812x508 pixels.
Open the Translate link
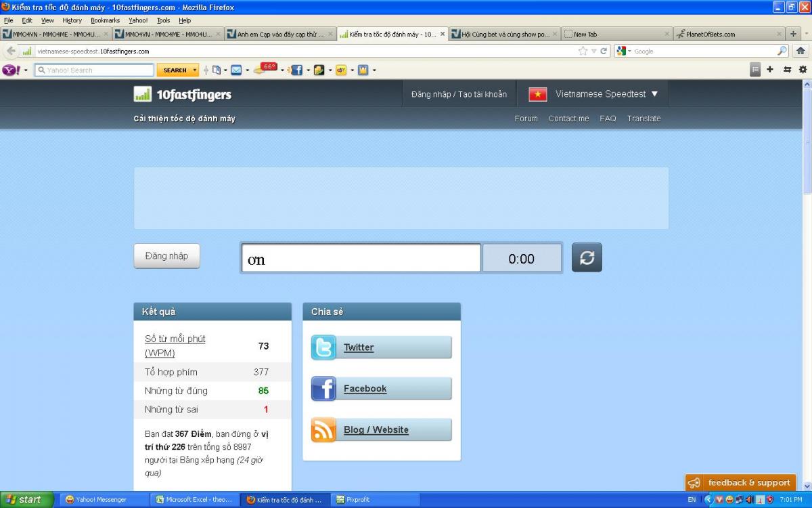[x=644, y=119]
